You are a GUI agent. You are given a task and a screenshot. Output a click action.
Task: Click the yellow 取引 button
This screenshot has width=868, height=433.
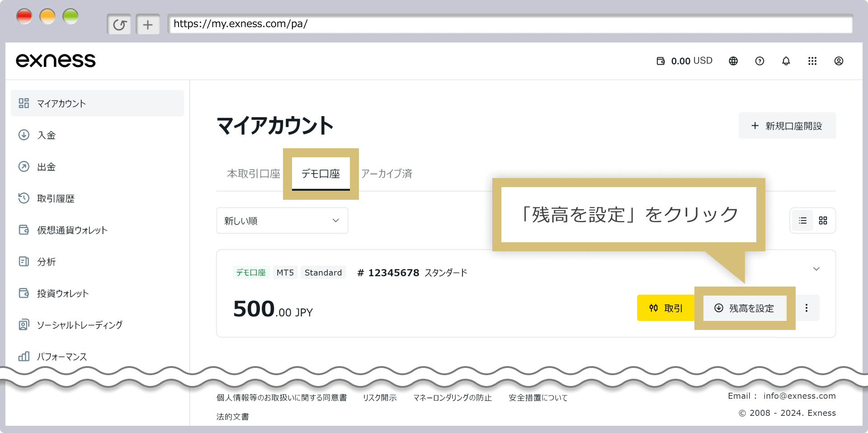click(x=666, y=308)
